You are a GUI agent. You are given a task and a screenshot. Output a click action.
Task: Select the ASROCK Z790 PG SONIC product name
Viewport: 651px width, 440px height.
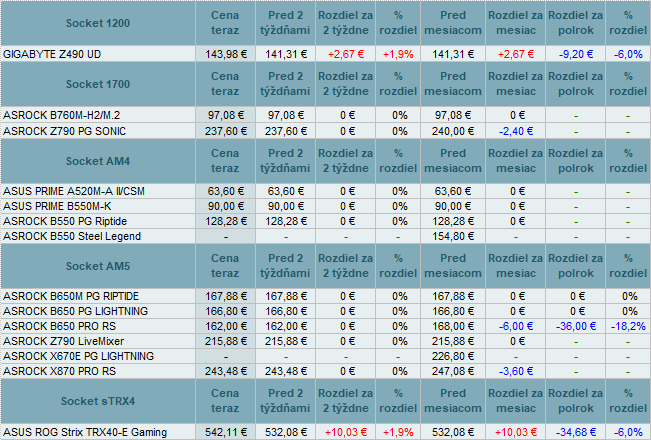tap(64, 131)
